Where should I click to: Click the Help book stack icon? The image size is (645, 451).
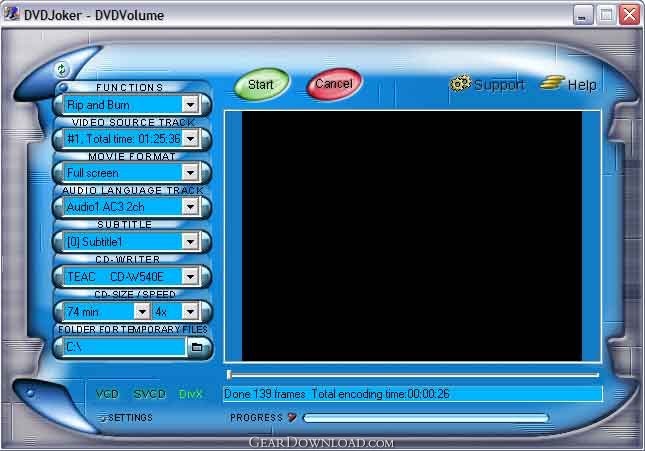[x=551, y=83]
